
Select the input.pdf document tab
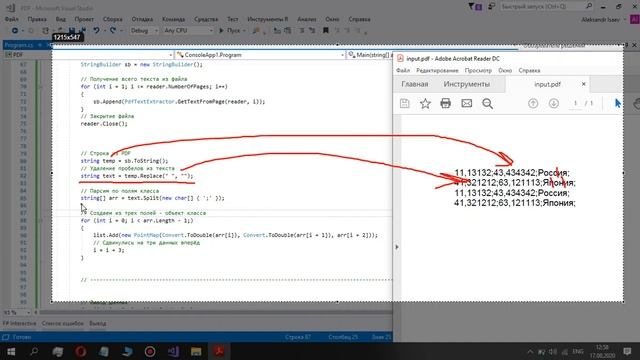coord(547,84)
